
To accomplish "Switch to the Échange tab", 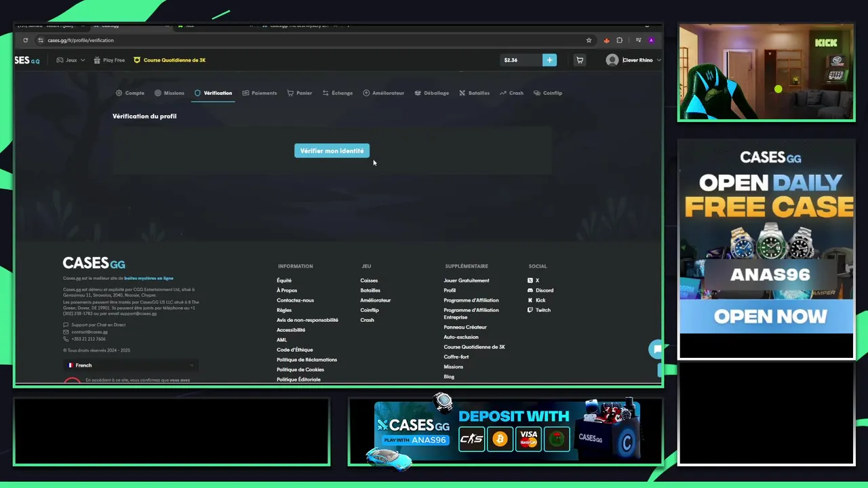I will point(338,93).
